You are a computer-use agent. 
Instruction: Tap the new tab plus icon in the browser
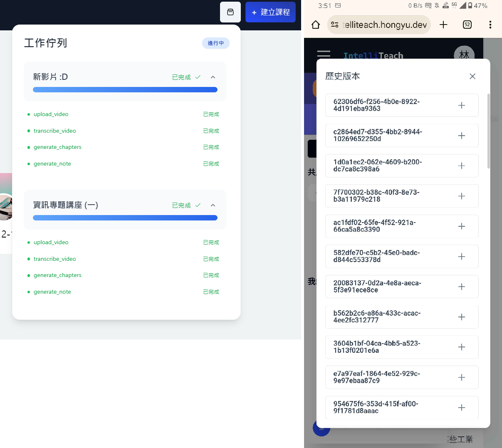443,25
